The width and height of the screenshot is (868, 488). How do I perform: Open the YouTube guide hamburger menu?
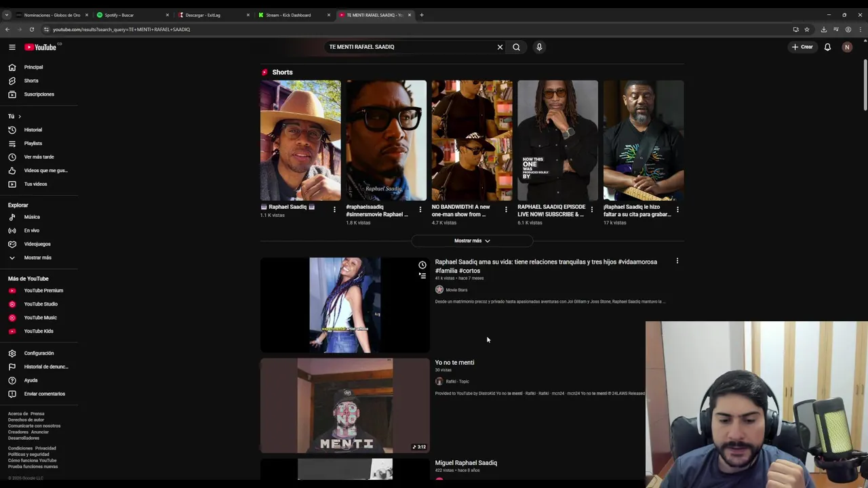point(12,47)
